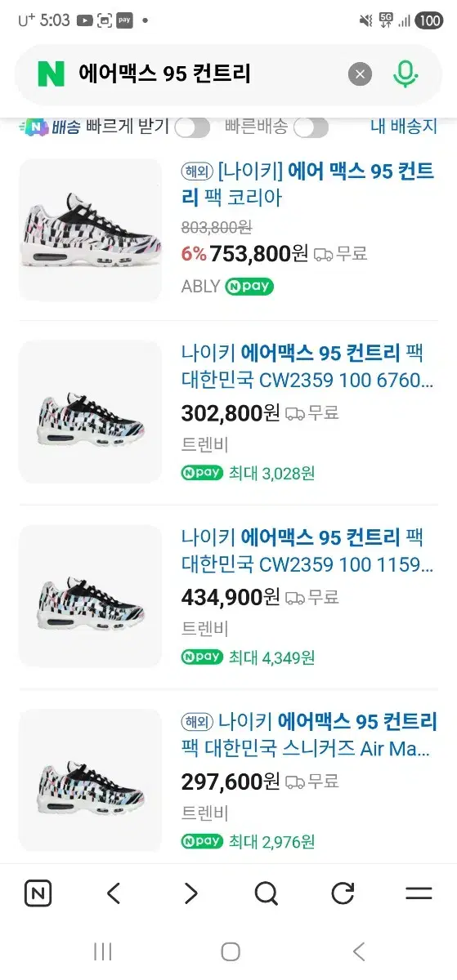Select the 434,900원 shoe thumbnail image
457x980 pixels.
[91, 596]
